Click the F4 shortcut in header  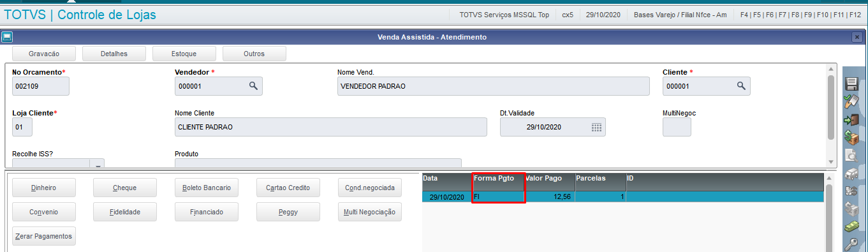point(744,15)
